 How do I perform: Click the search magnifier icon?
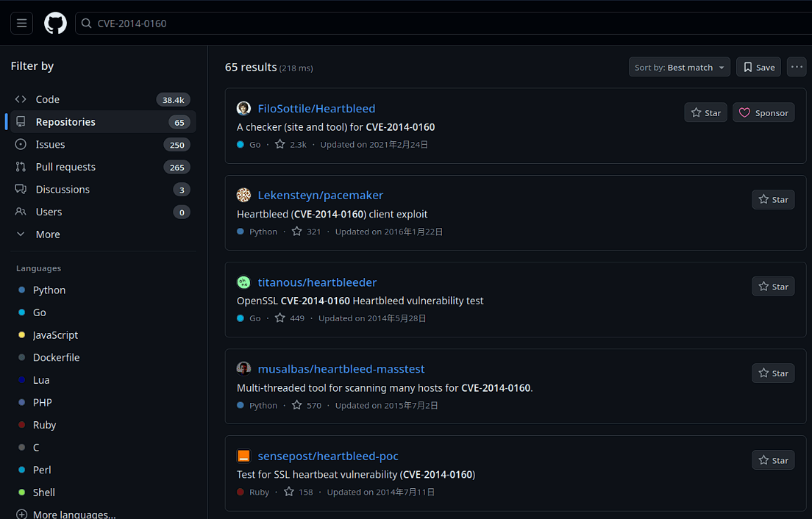(x=87, y=24)
